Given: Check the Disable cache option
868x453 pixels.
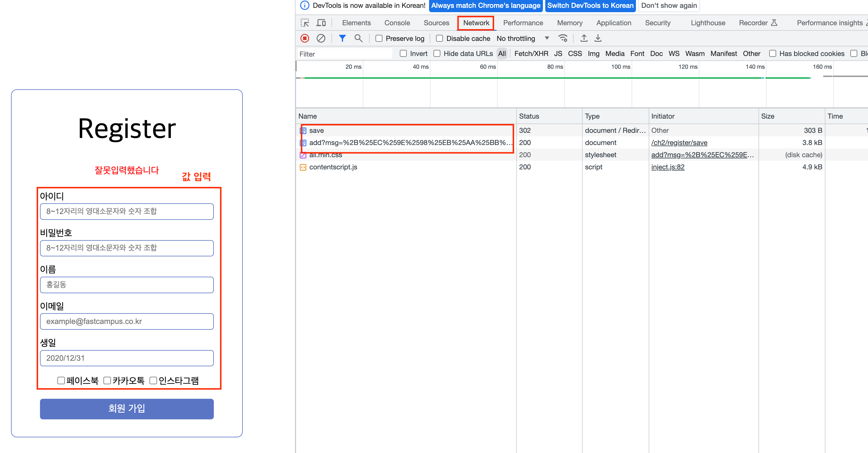Looking at the screenshot, I should click(x=440, y=39).
